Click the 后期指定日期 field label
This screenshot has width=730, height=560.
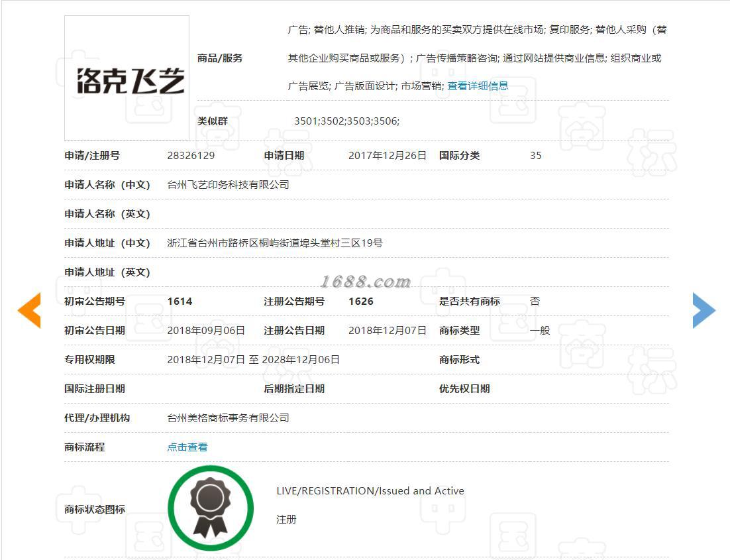(x=294, y=389)
